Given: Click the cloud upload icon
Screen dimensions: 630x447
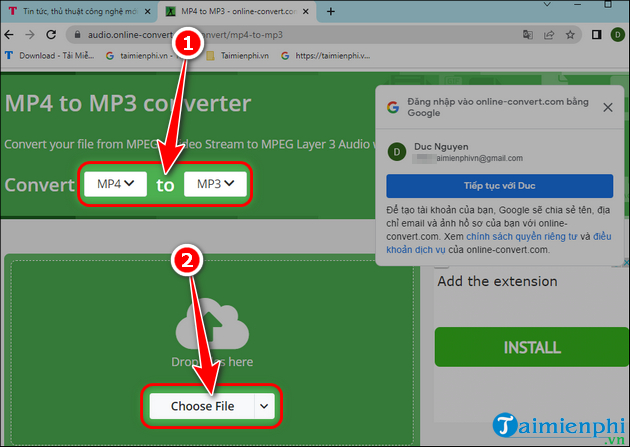Looking at the screenshot, I should pos(212,324).
